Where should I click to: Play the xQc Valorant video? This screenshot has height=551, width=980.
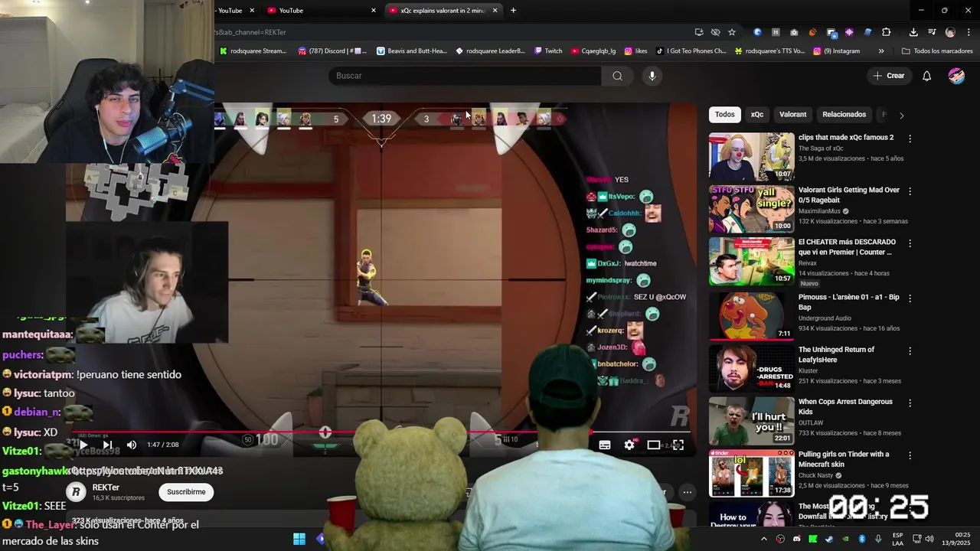click(83, 445)
